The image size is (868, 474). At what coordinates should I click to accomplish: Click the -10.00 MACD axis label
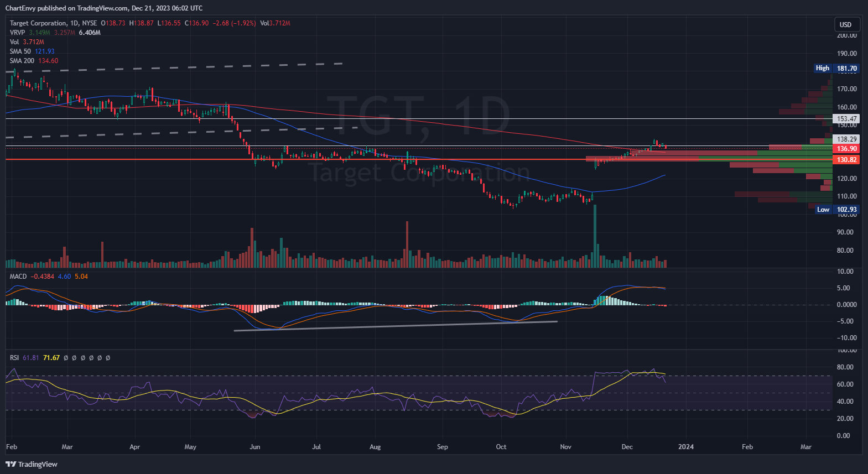point(847,338)
